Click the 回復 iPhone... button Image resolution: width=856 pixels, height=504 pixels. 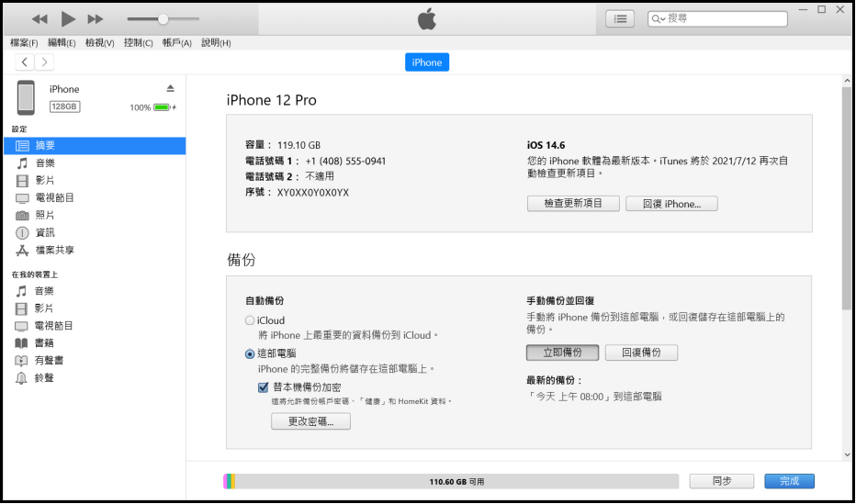[x=671, y=204]
